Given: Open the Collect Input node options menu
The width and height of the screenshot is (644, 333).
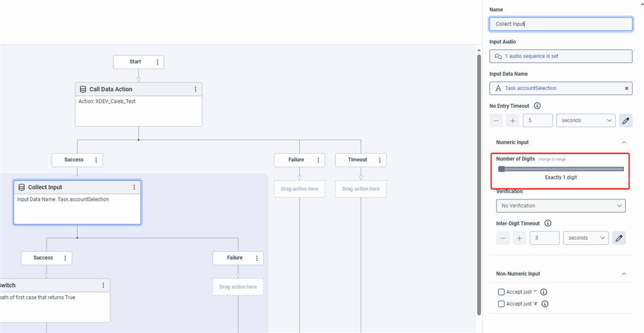Looking at the screenshot, I should tap(134, 187).
